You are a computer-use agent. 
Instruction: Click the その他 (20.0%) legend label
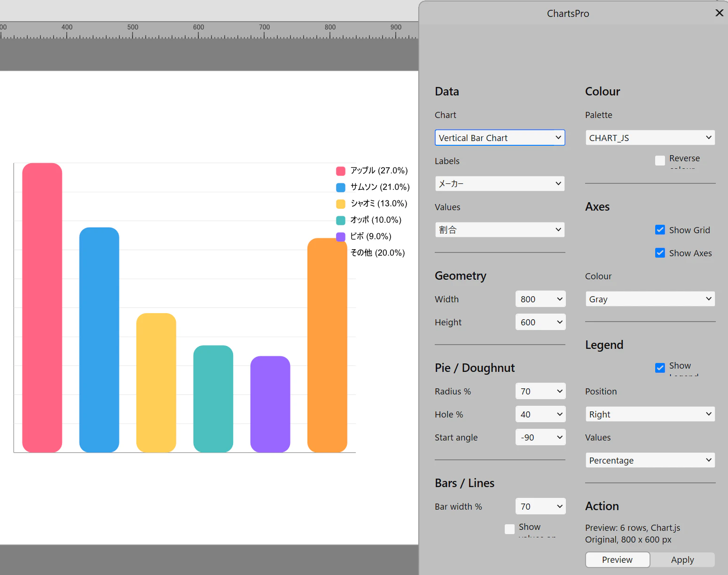377,253
